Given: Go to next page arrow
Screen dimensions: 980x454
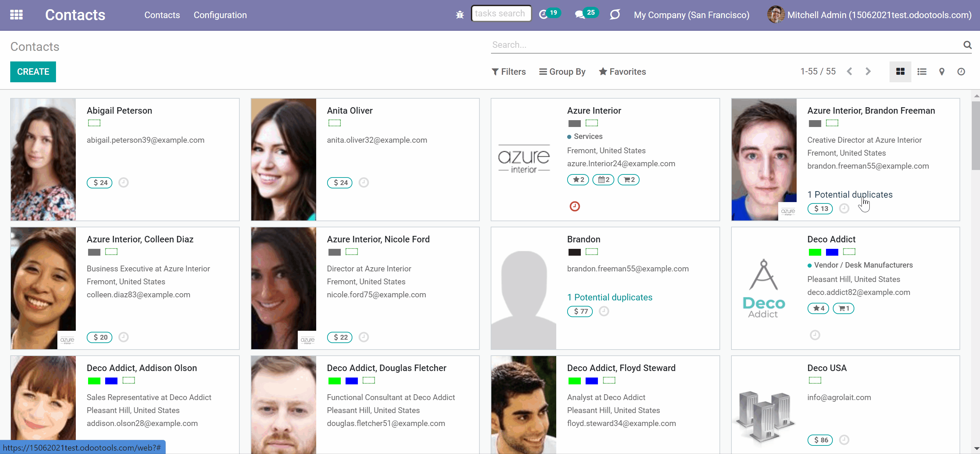Looking at the screenshot, I should [x=868, y=71].
